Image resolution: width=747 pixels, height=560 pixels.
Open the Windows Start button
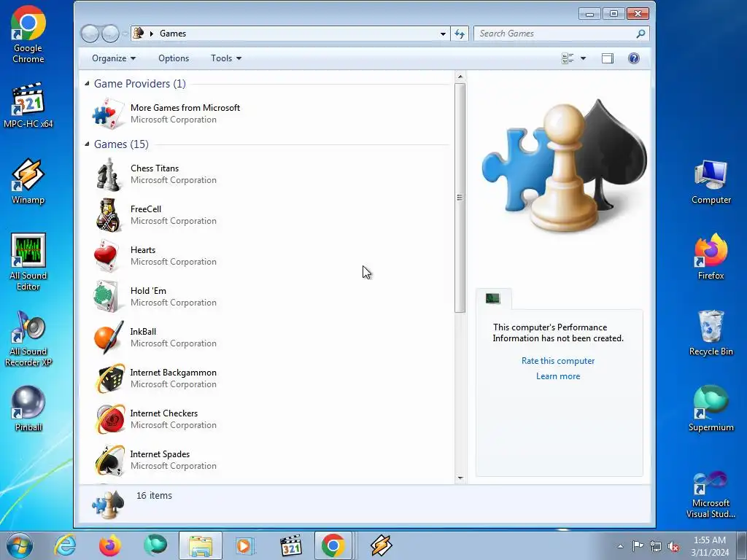tap(20, 545)
